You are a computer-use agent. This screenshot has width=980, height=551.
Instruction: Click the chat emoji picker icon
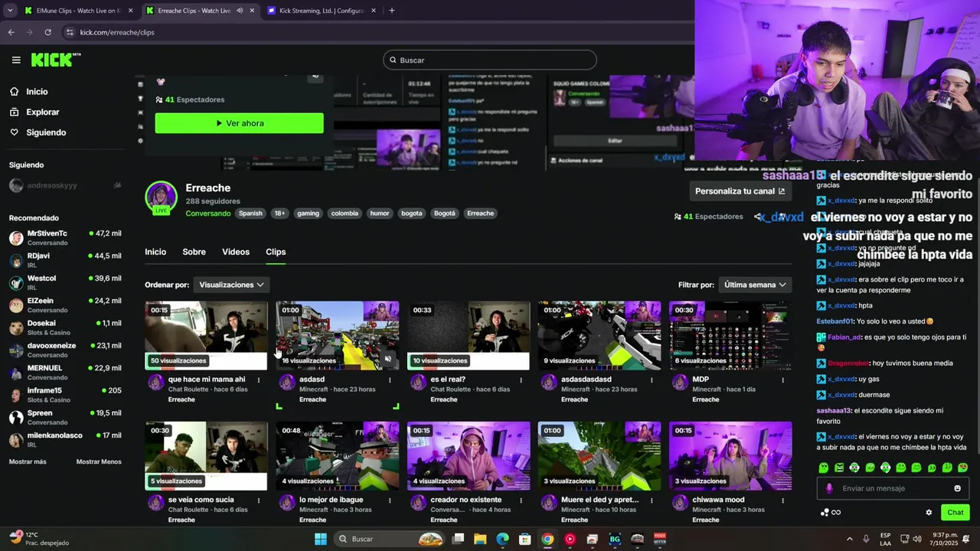point(957,488)
